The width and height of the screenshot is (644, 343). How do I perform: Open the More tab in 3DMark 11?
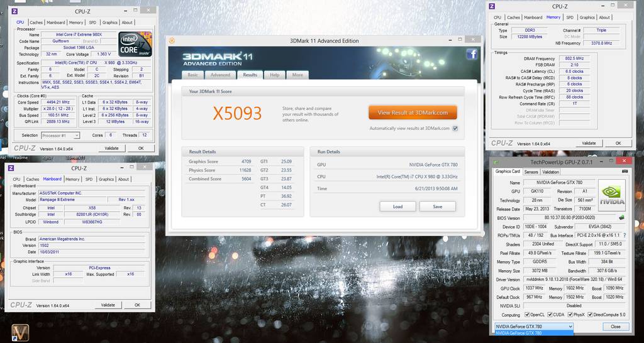point(297,75)
